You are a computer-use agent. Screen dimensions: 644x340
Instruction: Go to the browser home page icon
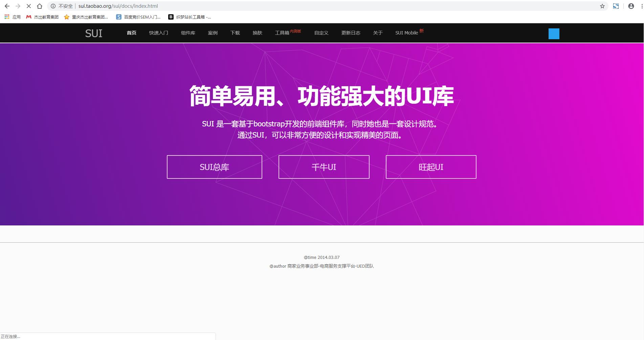tap(40, 6)
